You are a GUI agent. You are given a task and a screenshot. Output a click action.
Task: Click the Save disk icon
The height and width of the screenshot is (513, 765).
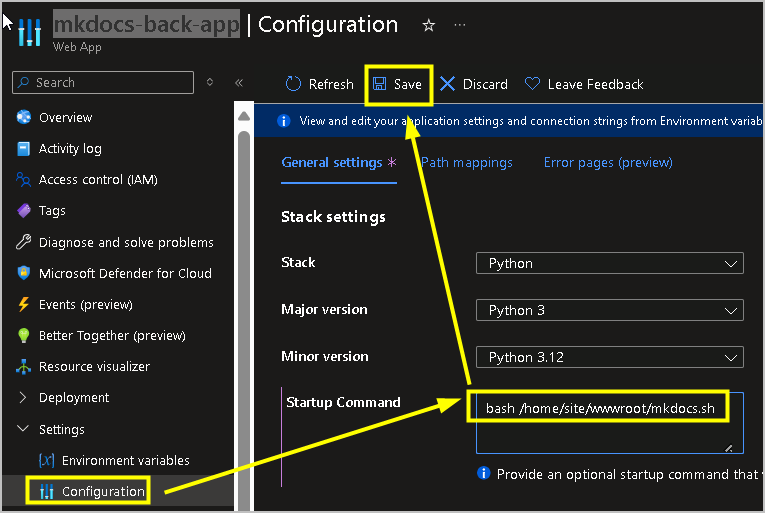click(380, 85)
